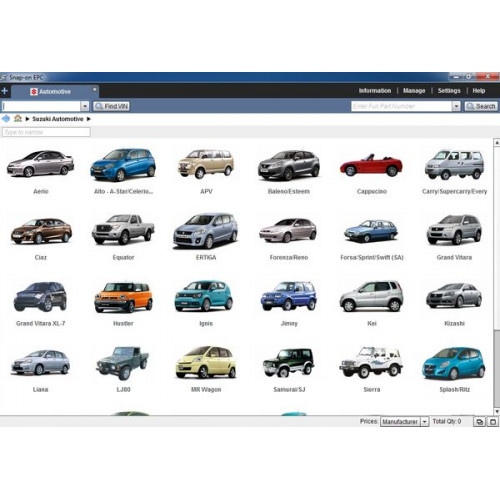This screenshot has width=500, height=500.
Task: Click the Aerio model label
Action: 41,191
